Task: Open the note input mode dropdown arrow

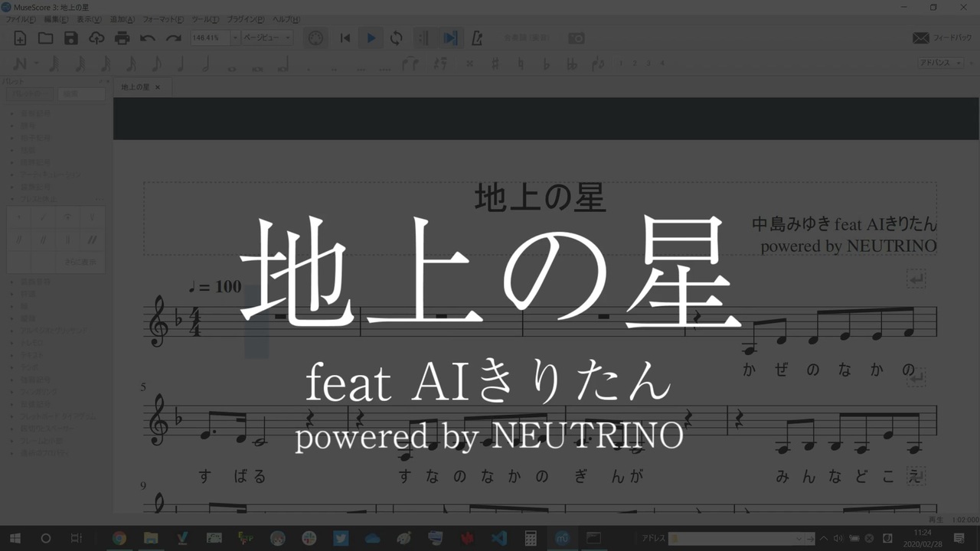Action: pyautogui.click(x=36, y=64)
